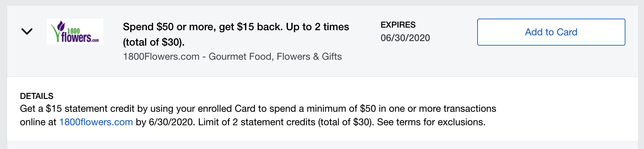Click the DETAILS heading
This screenshot has height=149, width=644.
pos(37,96)
